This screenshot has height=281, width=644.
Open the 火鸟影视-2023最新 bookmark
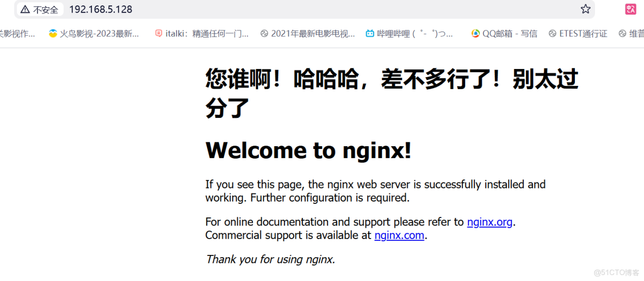[x=94, y=34]
